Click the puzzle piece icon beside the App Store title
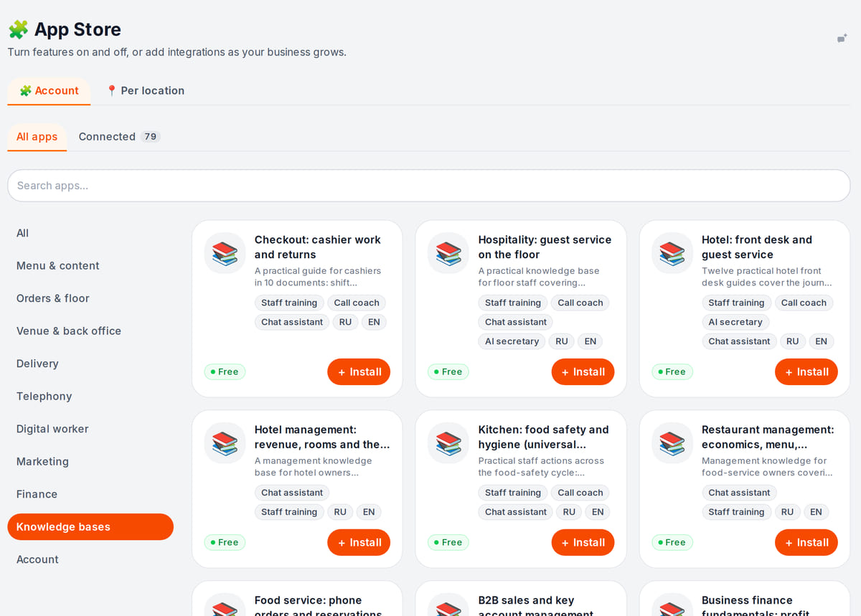The width and height of the screenshot is (861, 616). [x=18, y=29]
